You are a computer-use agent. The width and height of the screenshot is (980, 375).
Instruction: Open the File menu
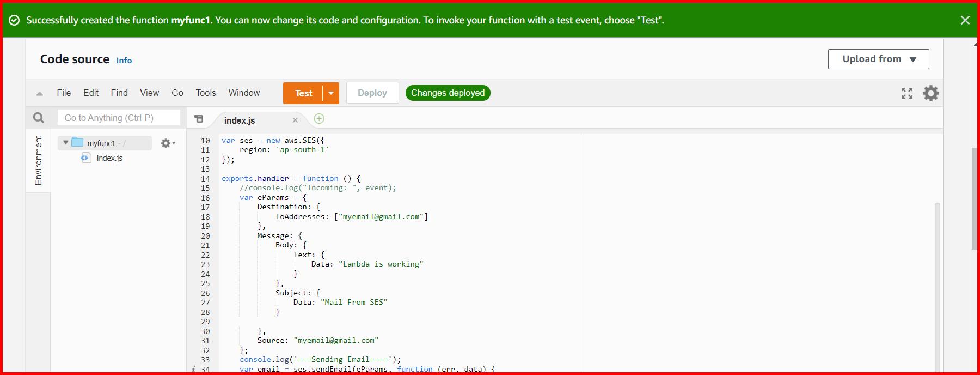pos(64,93)
